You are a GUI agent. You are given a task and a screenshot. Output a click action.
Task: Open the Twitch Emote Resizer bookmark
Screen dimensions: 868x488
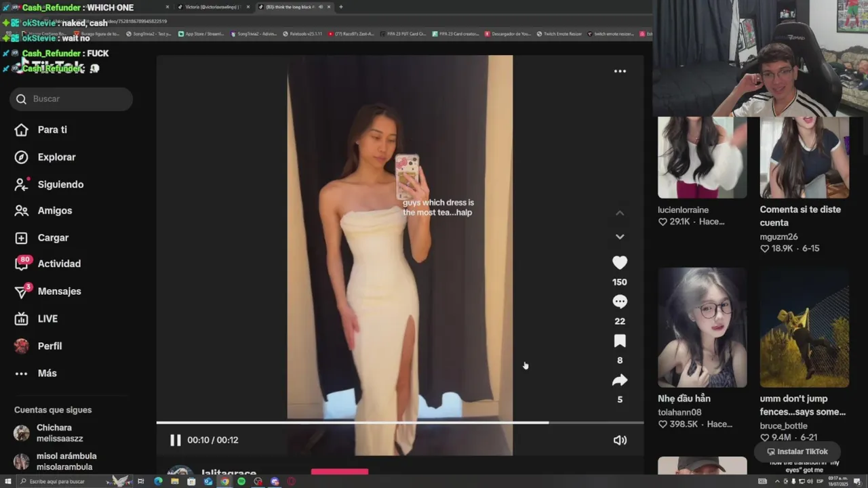pos(559,33)
